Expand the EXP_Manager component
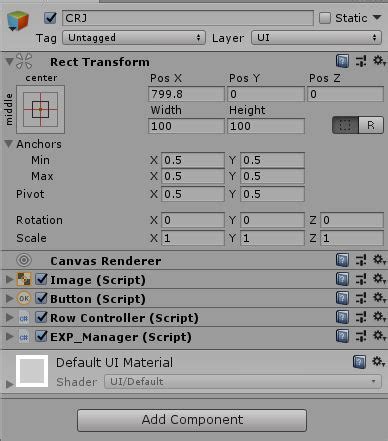The height and width of the screenshot is (441, 388). click(x=10, y=336)
